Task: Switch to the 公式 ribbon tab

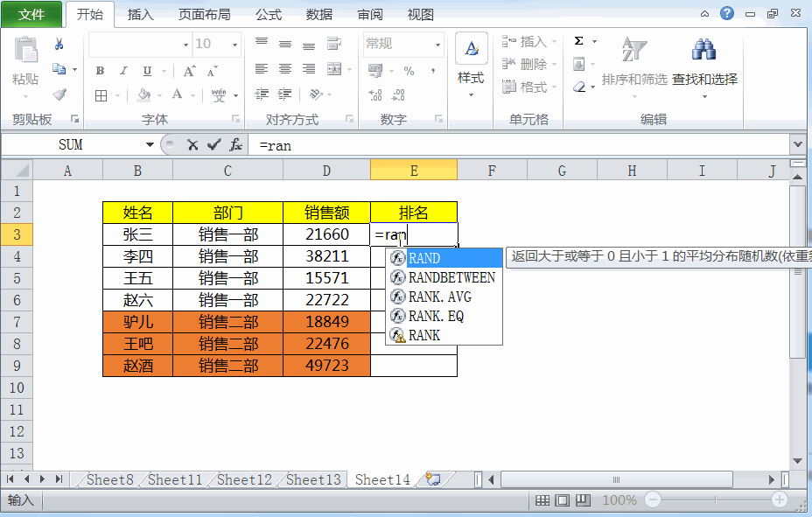Action: [269, 15]
